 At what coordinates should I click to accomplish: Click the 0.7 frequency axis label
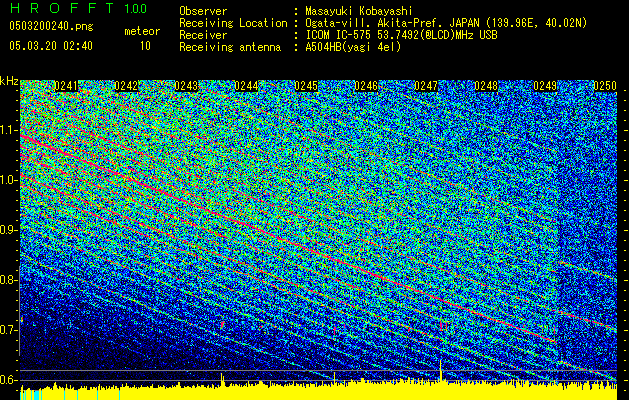9,330
